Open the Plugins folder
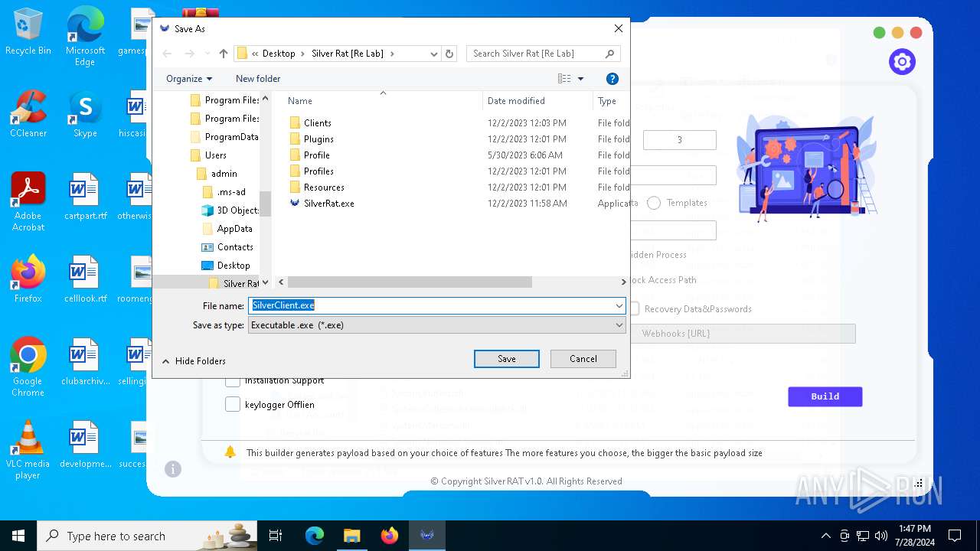 point(318,139)
